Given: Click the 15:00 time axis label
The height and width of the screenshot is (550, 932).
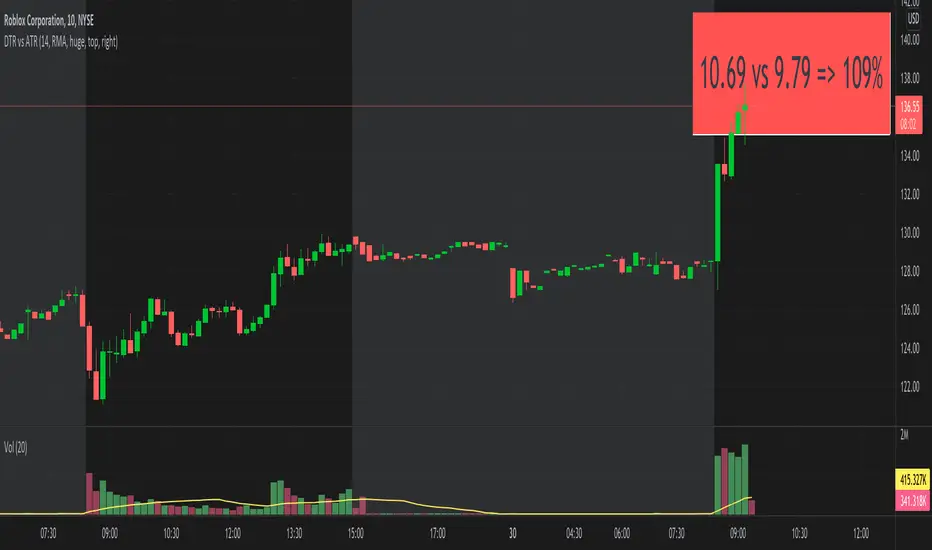Looking at the screenshot, I should [355, 533].
